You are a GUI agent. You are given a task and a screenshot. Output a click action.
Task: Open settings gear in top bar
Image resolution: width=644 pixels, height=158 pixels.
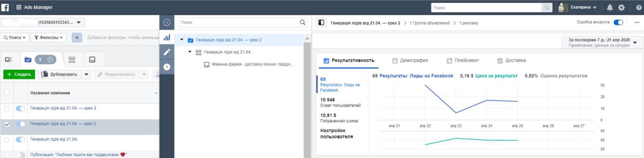pos(621,8)
